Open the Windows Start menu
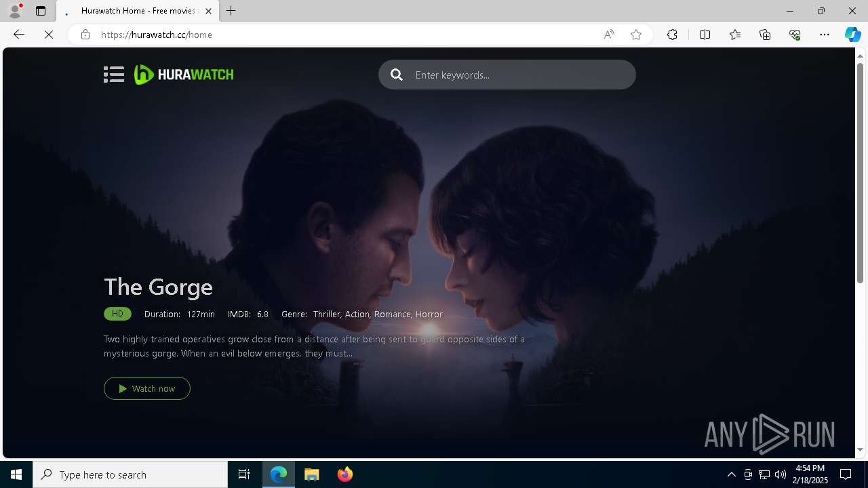Viewport: 868px width, 488px height. coord(16,474)
